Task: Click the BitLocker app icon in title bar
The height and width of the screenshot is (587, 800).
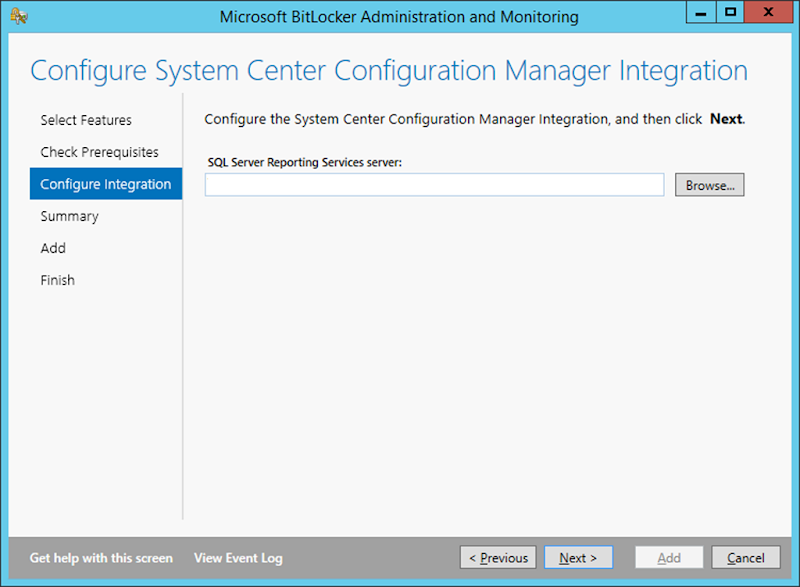Action: point(19,16)
